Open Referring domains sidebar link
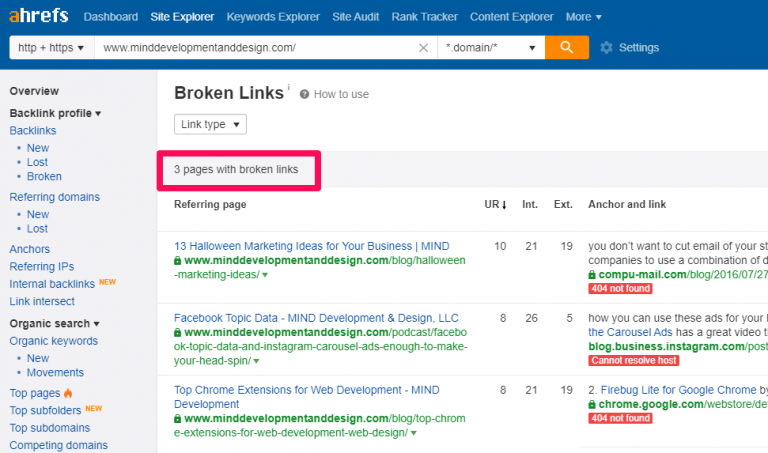Viewport: 768px width, 453px height. 54,197
